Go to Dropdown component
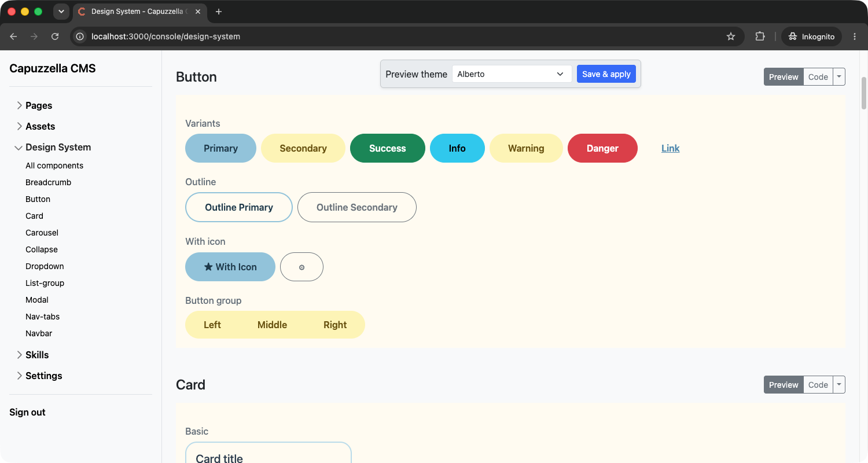 45,266
